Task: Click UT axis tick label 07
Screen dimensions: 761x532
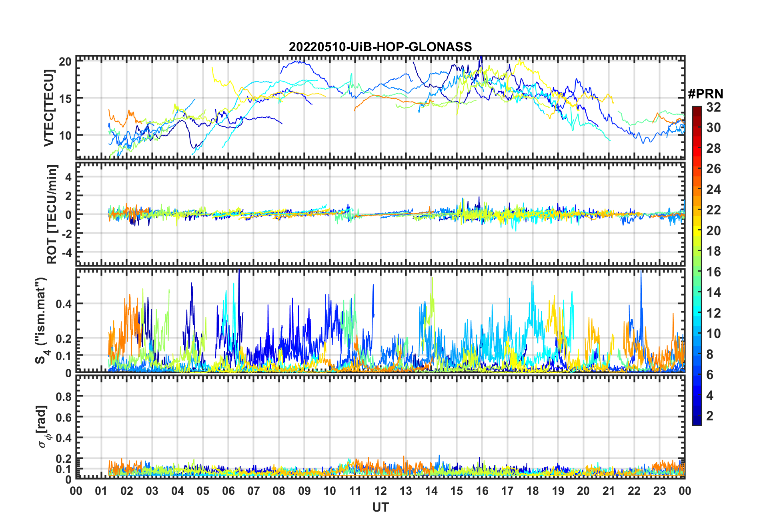Action: click(x=254, y=491)
